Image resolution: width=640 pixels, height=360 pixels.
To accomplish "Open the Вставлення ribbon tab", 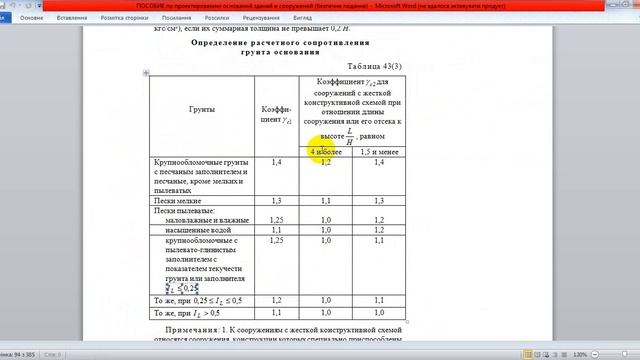I will point(72,18).
